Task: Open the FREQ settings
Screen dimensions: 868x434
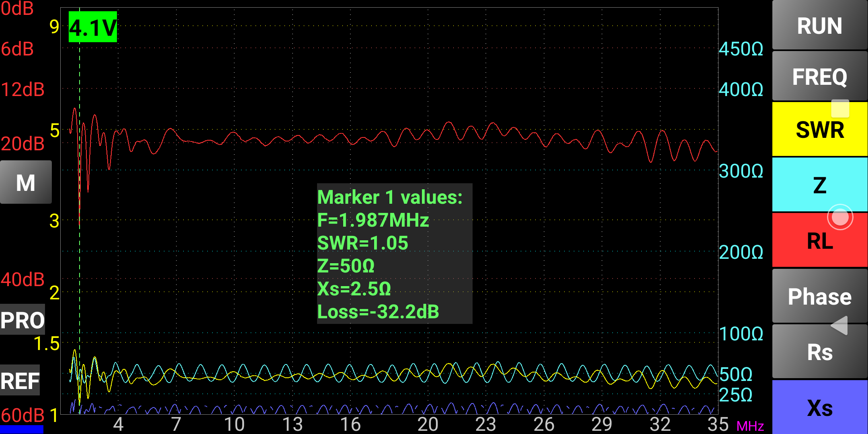Action: (819, 76)
